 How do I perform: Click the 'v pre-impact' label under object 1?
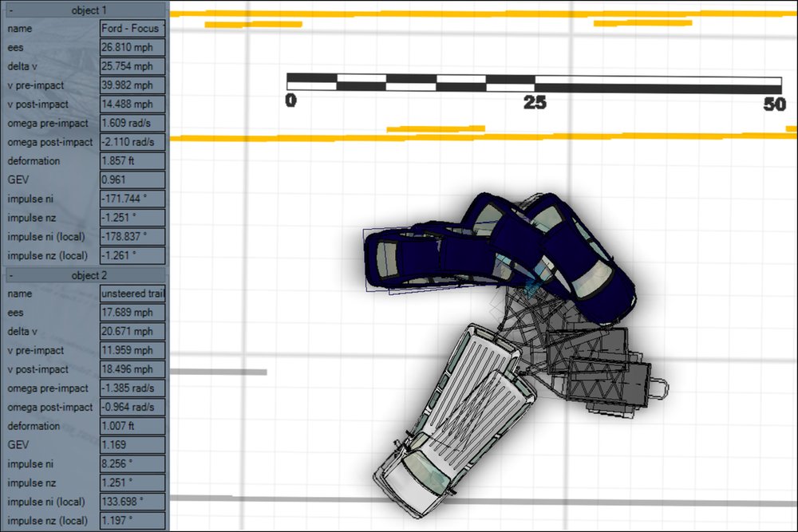(x=36, y=85)
